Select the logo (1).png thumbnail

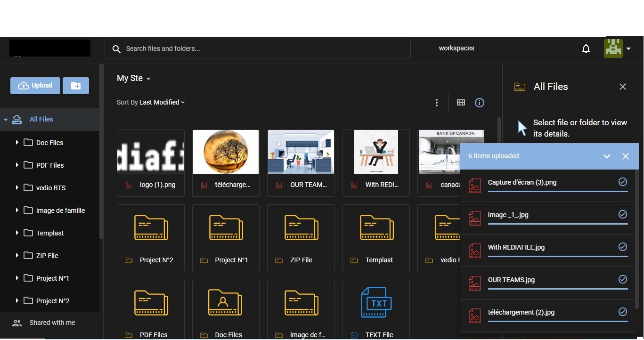point(151,152)
